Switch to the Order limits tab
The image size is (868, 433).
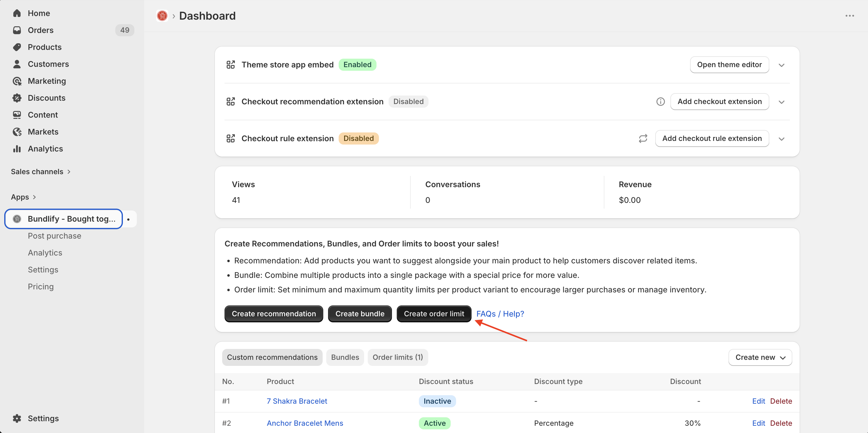pyautogui.click(x=397, y=357)
